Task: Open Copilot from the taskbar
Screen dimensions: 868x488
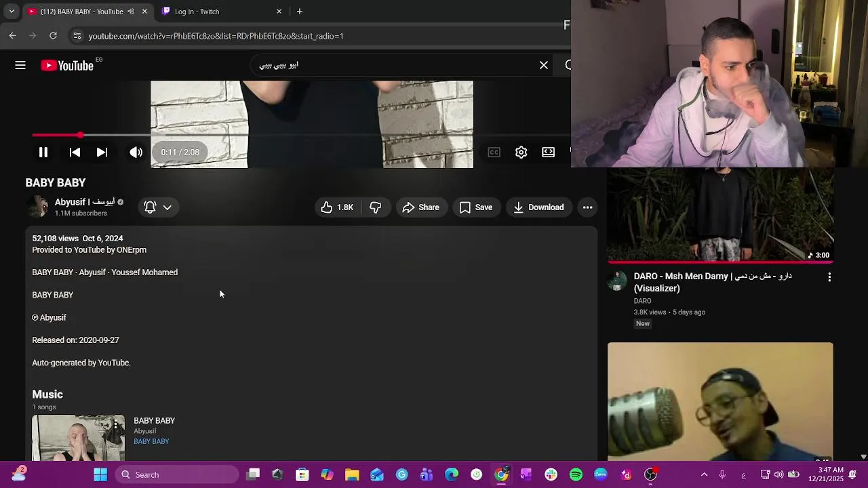Action: click(x=328, y=474)
